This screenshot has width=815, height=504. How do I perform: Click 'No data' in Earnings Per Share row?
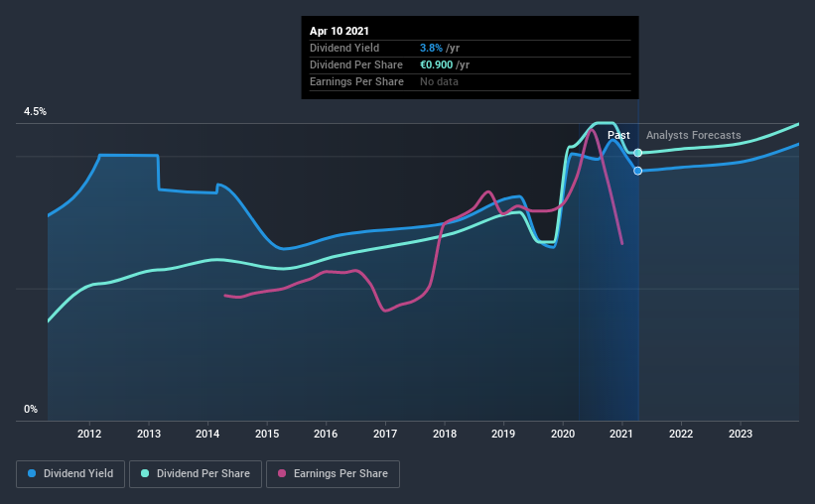439,81
